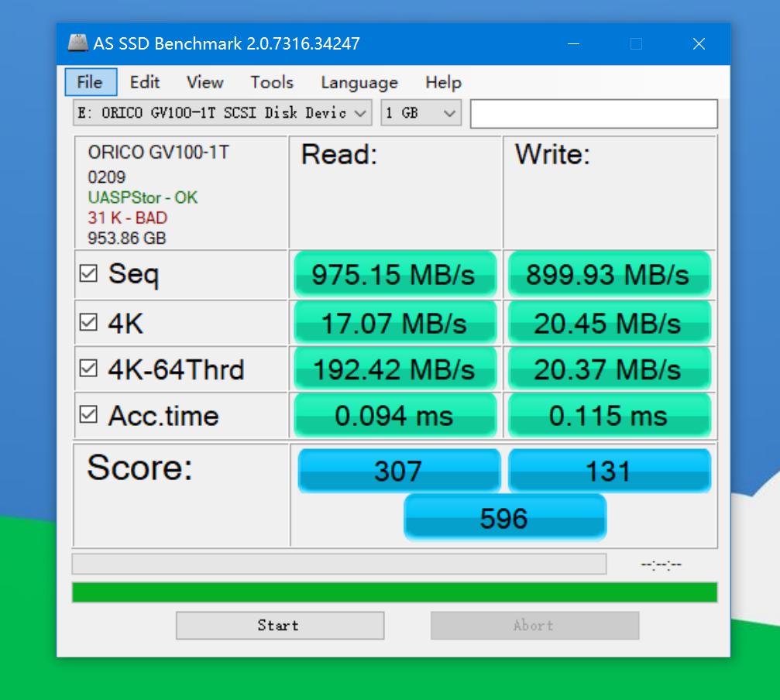Click the grayed-out Abort button
Viewport: 780px width, 700px height.
pos(534,626)
